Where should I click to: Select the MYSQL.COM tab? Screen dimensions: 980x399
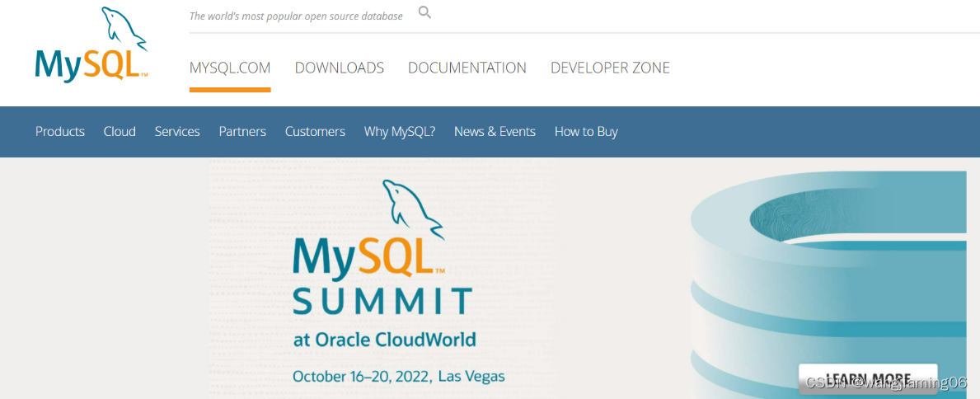coord(230,68)
